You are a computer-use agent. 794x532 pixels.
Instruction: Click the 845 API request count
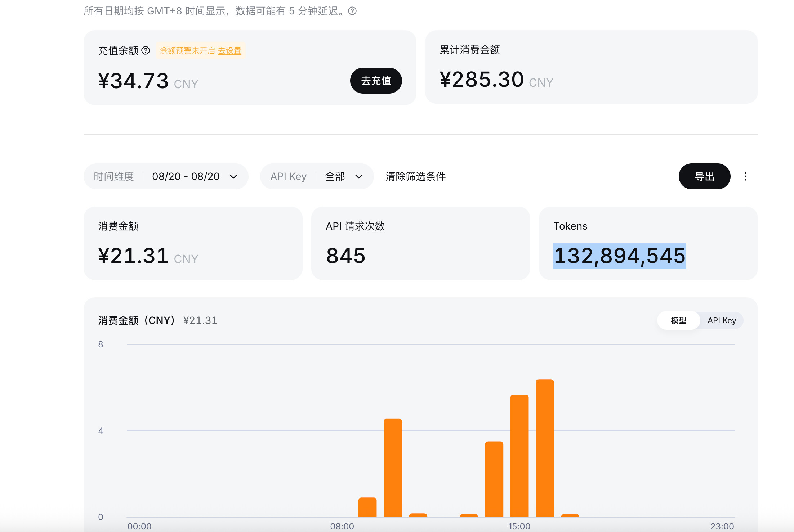point(346,256)
